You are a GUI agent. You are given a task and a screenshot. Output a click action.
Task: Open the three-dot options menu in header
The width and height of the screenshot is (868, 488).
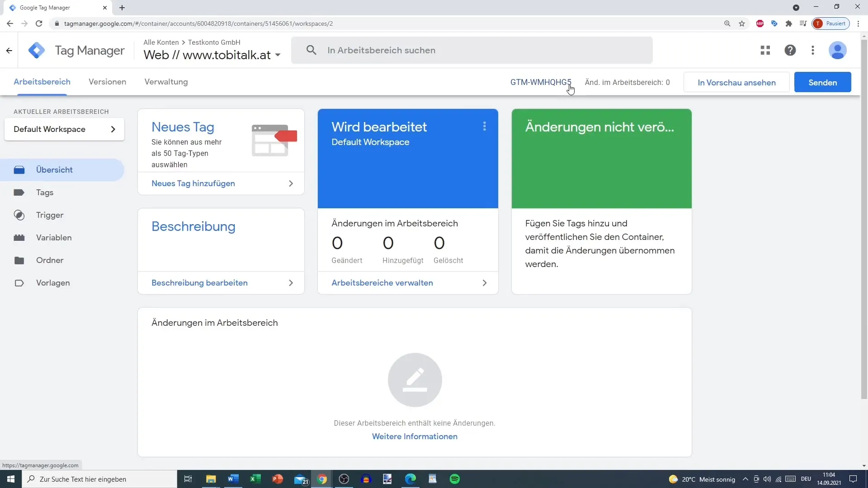click(813, 50)
